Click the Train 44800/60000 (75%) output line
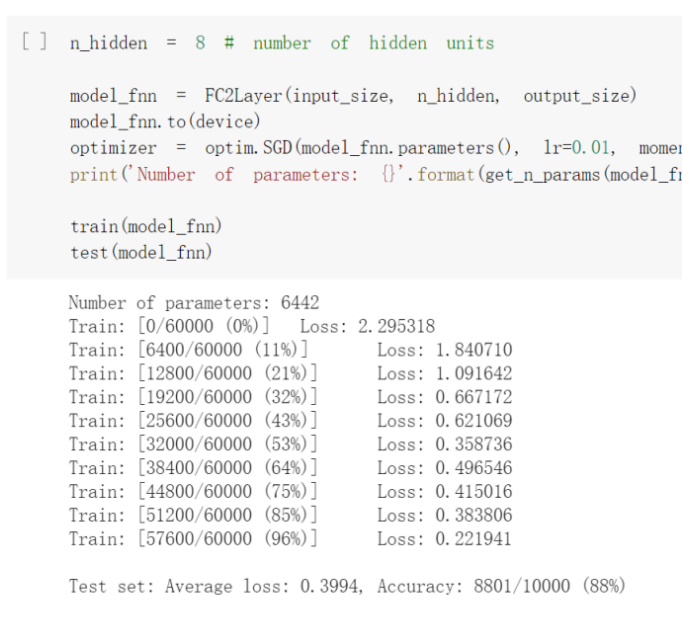 click(192, 491)
